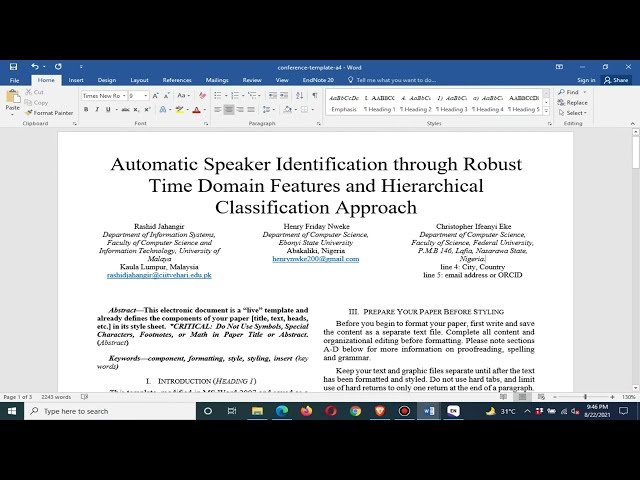The image size is (640, 480).
Task: Sort the selected text
Action: (300, 96)
